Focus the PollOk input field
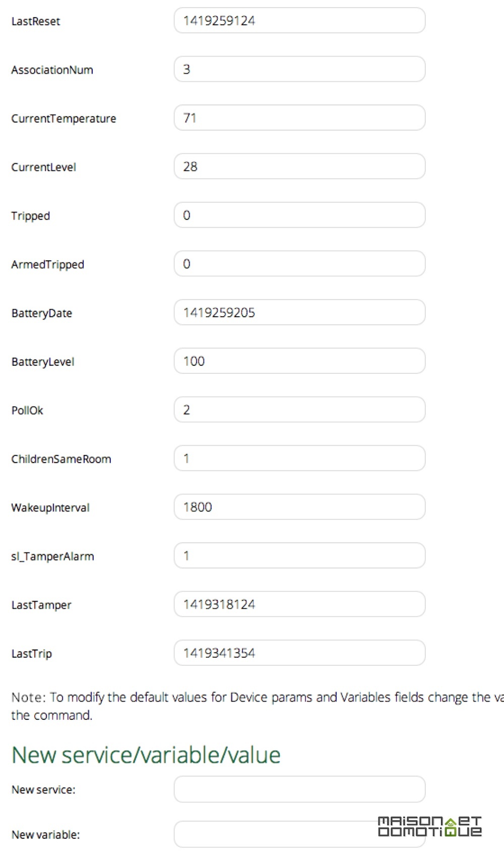Viewport: 504px width, 854px height. (299, 410)
